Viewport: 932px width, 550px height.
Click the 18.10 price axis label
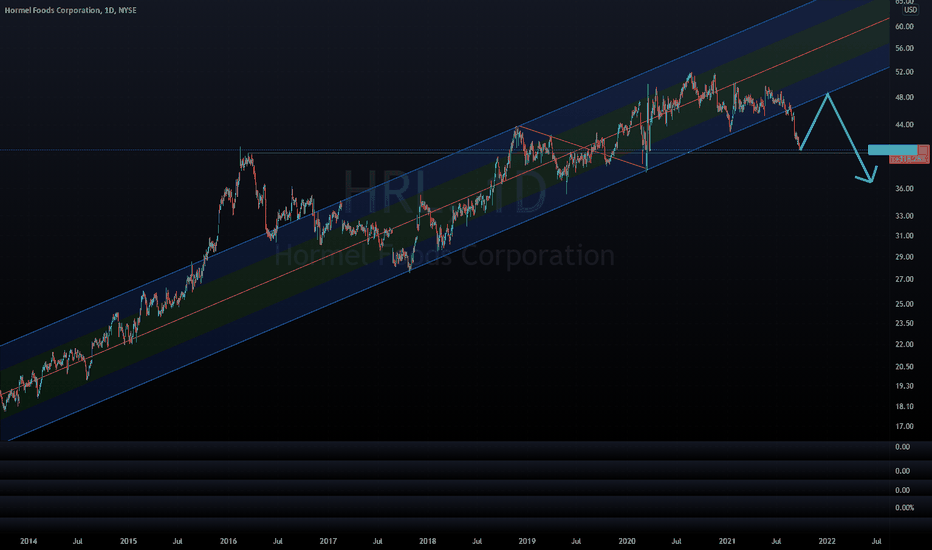pos(904,407)
